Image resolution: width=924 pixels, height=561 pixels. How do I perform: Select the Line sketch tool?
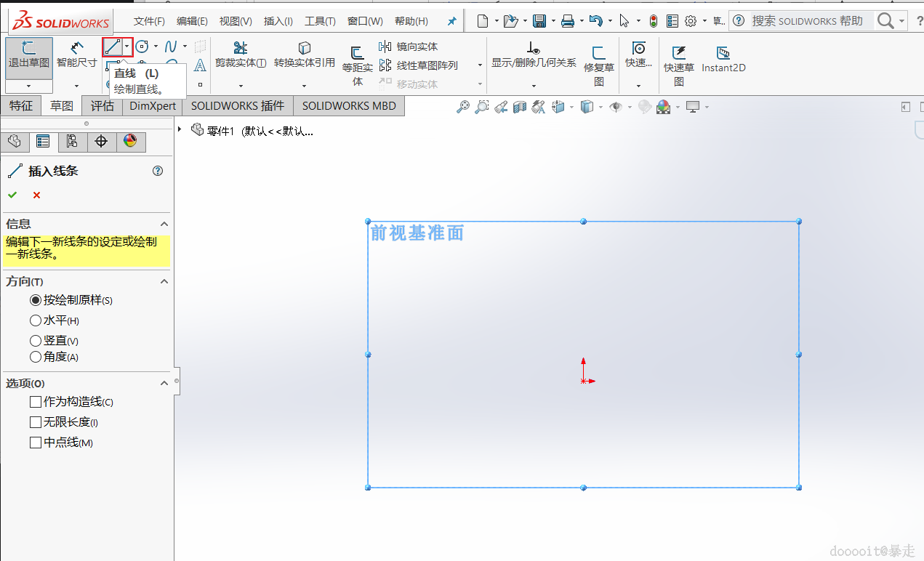point(112,47)
